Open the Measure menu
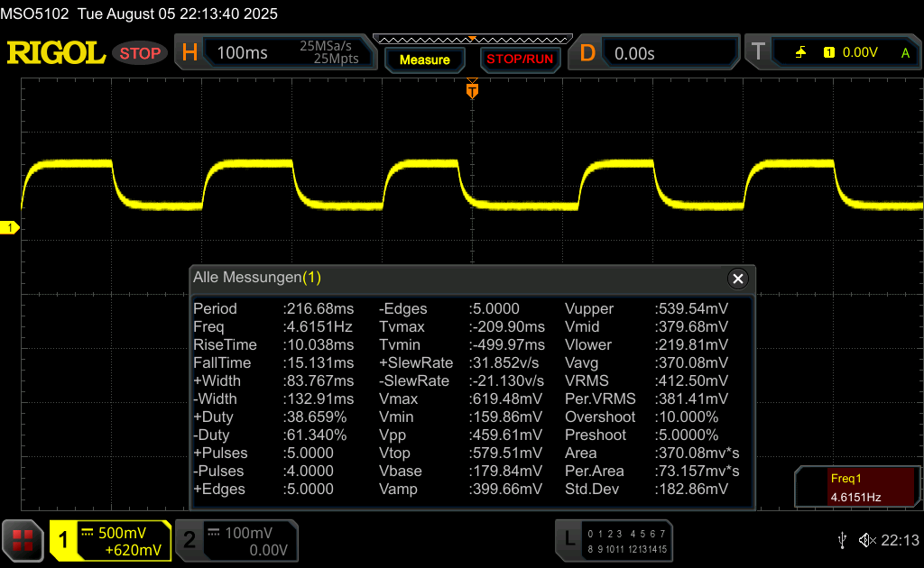This screenshot has height=568, width=924. tap(424, 60)
